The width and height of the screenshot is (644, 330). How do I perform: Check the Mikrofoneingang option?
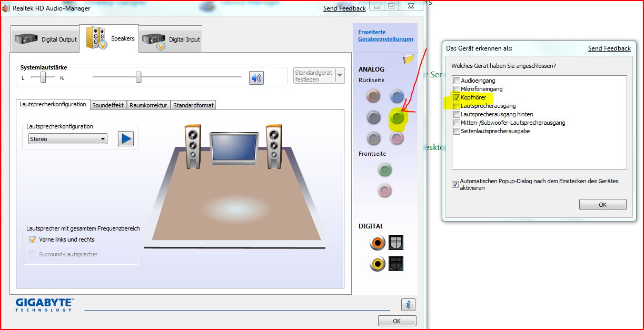pyautogui.click(x=457, y=89)
